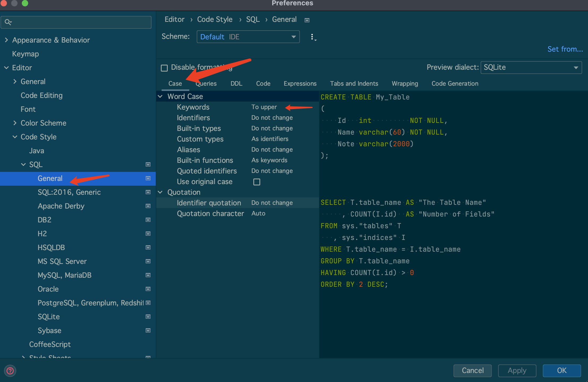Select the Tabs and Indents tab
588x382 pixels.
coord(354,83)
